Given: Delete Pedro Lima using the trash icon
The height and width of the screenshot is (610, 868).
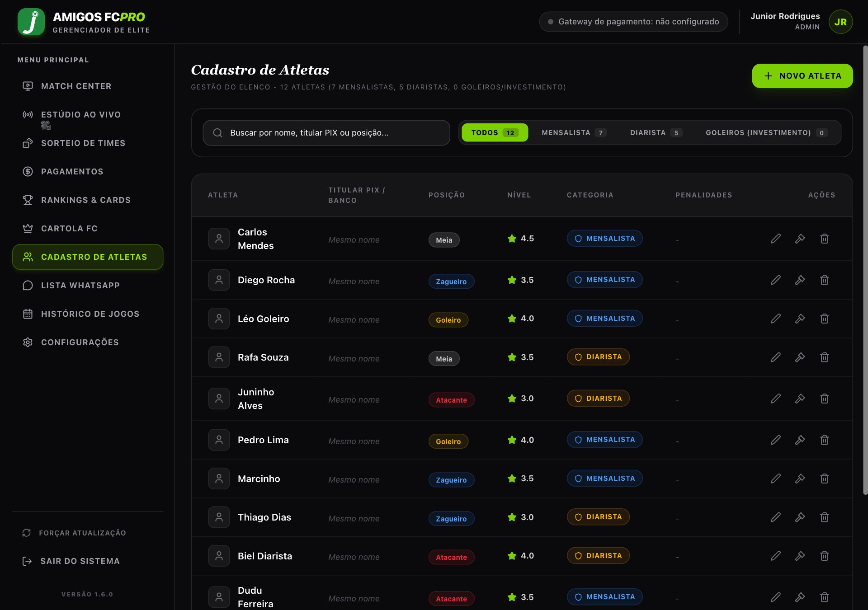Looking at the screenshot, I should point(825,440).
